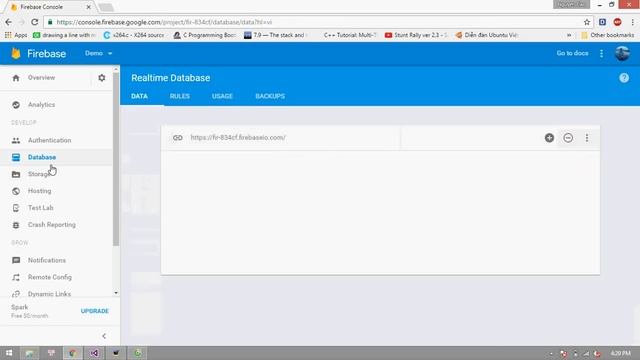Open the Windows Start button
640x360 pixels.
(x=9, y=353)
